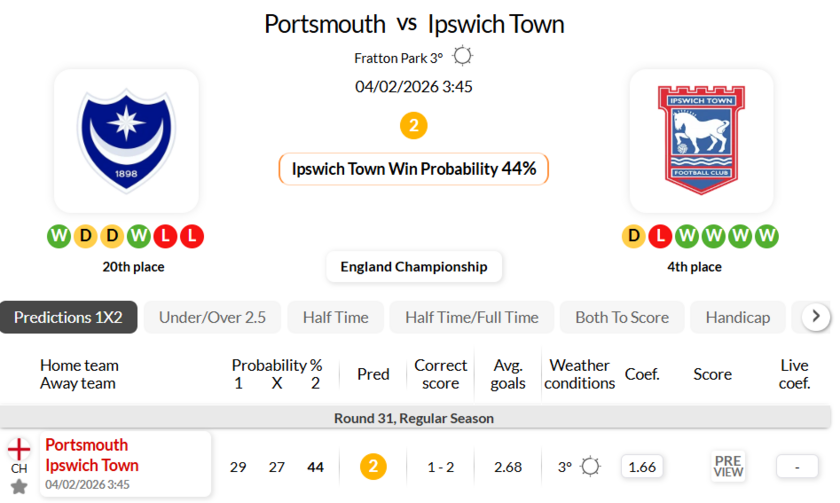Open the Portsmouth Ipswich Town match link
Image resolution: width=840 pixels, height=503 pixels.
[92, 455]
